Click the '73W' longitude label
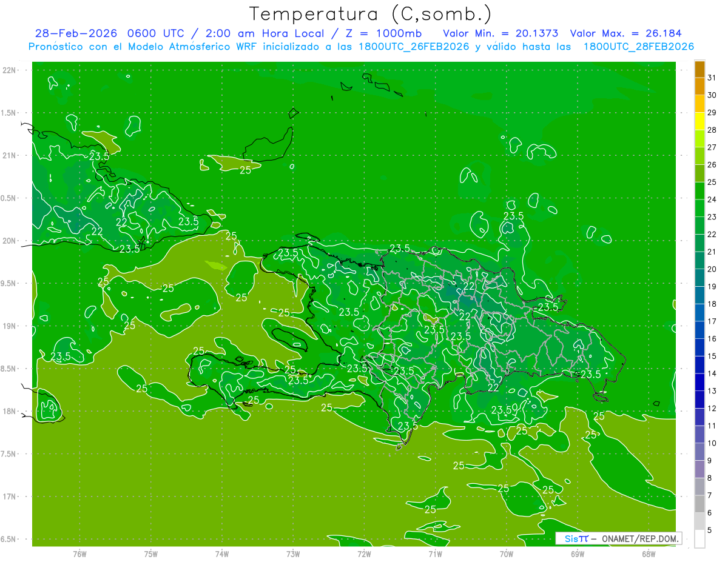This screenshot has width=728, height=562. click(293, 554)
